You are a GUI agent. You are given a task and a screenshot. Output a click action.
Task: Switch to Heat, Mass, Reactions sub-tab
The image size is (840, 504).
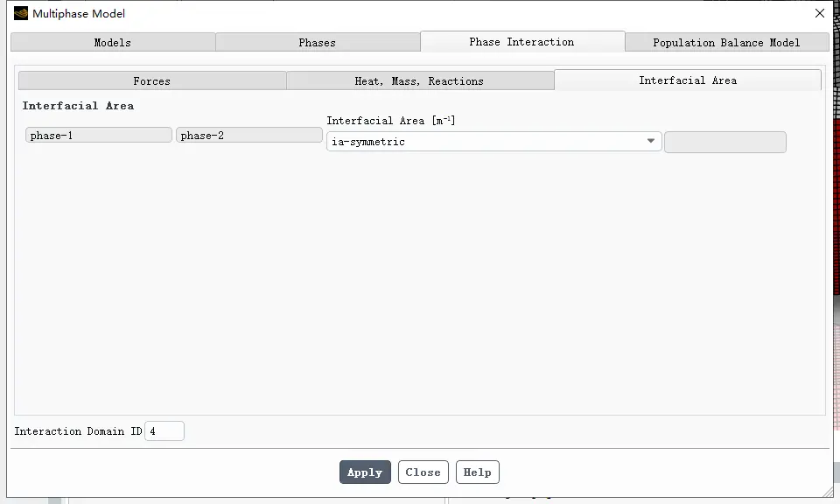[420, 80]
